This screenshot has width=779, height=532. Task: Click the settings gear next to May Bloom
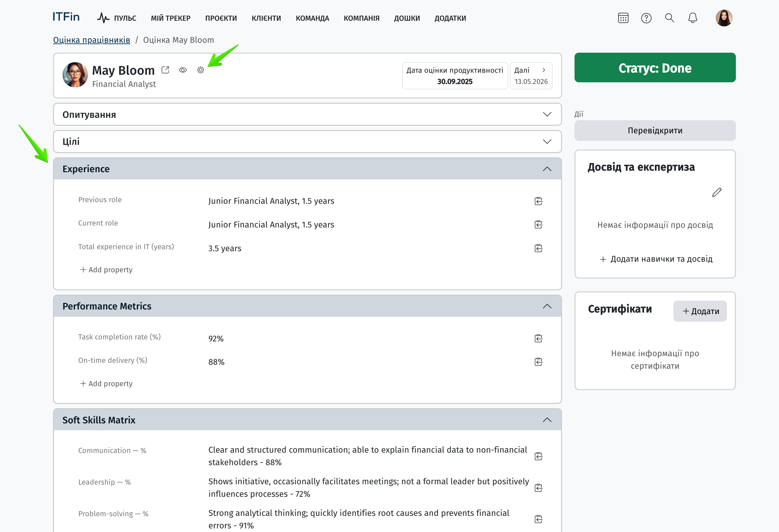[x=201, y=70]
